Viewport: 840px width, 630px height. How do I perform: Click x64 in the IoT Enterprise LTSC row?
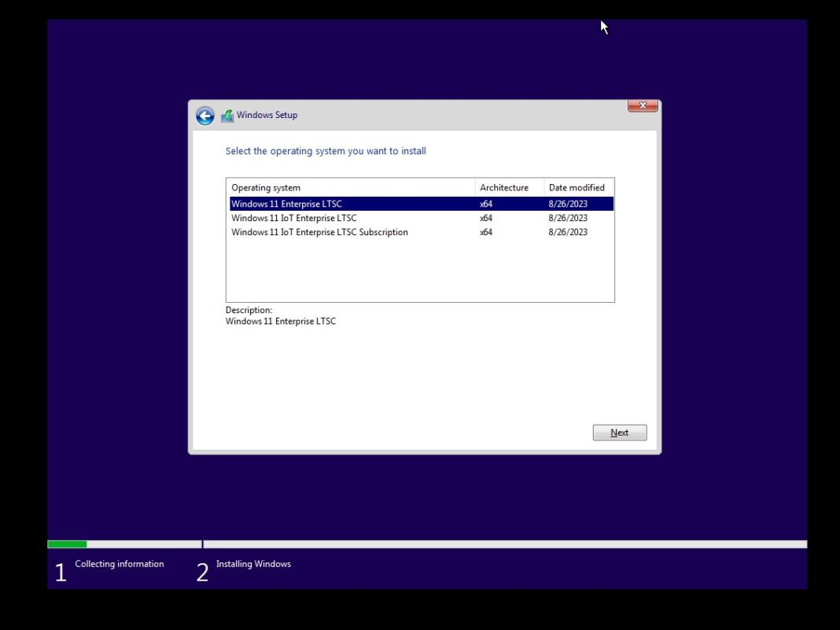tap(486, 218)
